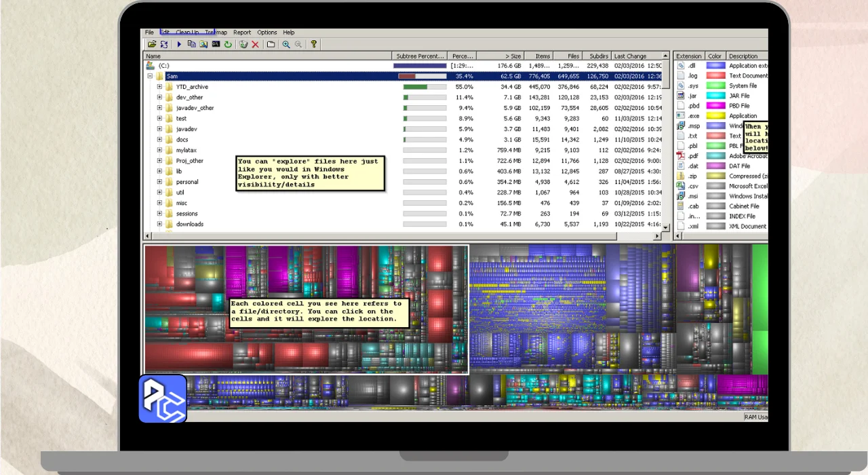Click the red X delete icon
The height and width of the screenshot is (475, 868).
tap(256, 44)
